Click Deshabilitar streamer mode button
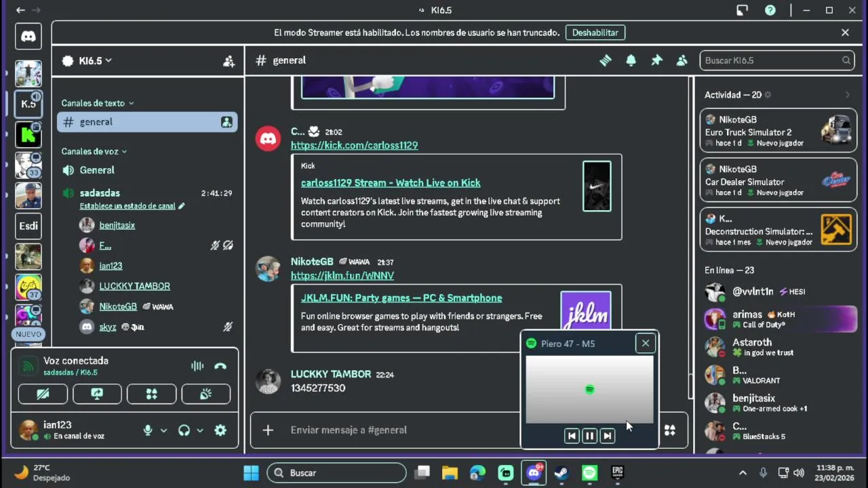This screenshot has width=868, height=488. pyautogui.click(x=595, y=33)
